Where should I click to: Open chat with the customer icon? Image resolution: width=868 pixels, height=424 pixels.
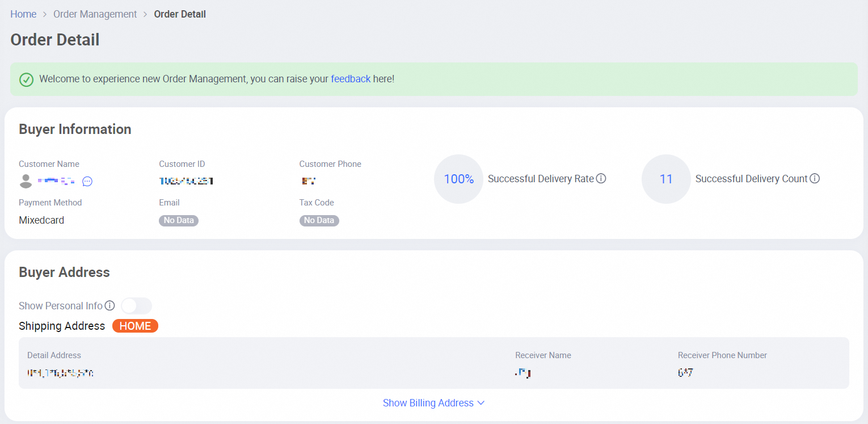(87, 182)
